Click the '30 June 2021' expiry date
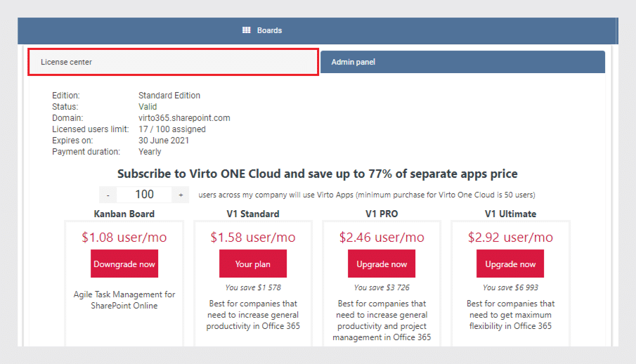The image size is (636, 364). click(164, 141)
